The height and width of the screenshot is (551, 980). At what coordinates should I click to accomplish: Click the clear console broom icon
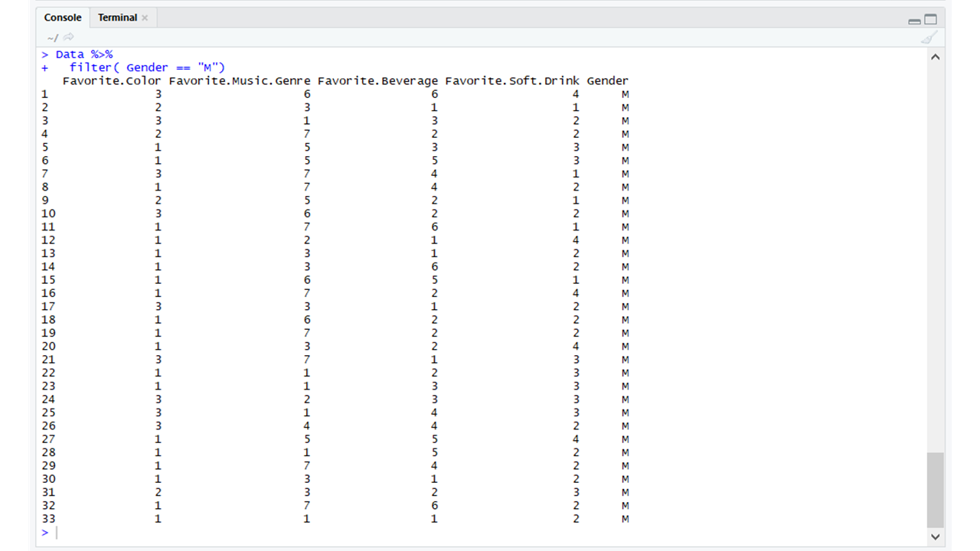point(928,37)
